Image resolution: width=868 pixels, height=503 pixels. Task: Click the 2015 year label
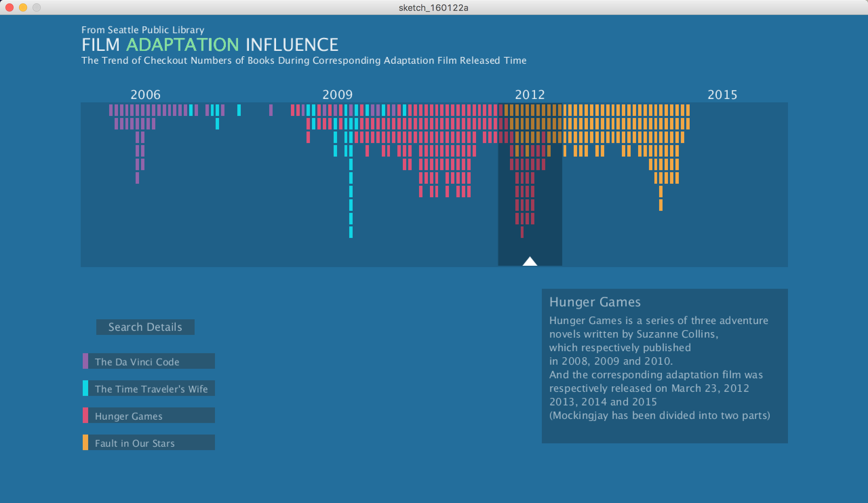click(x=722, y=95)
